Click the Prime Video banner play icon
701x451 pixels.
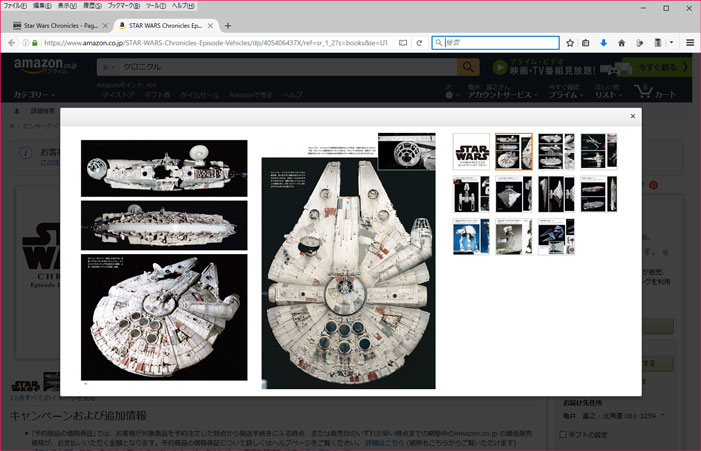click(x=499, y=67)
